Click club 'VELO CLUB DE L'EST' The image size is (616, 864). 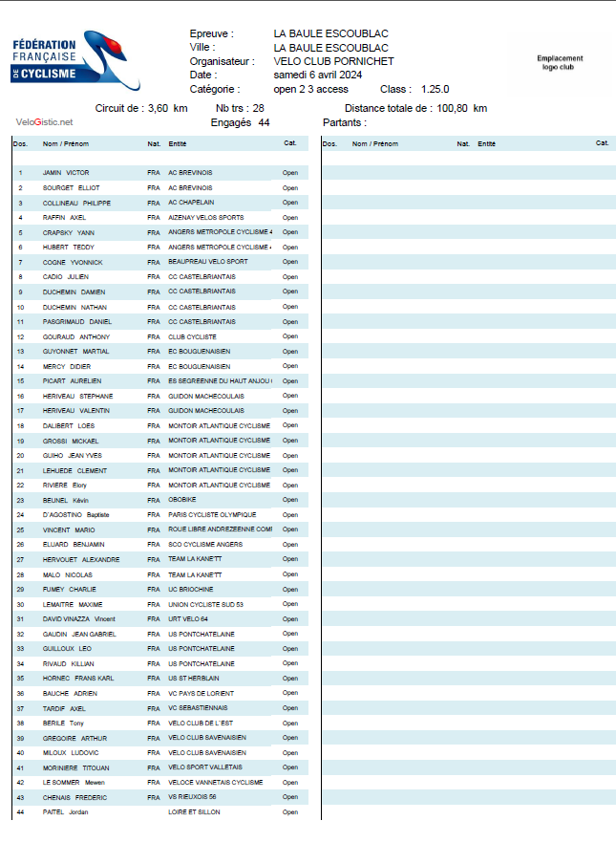click(201, 723)
